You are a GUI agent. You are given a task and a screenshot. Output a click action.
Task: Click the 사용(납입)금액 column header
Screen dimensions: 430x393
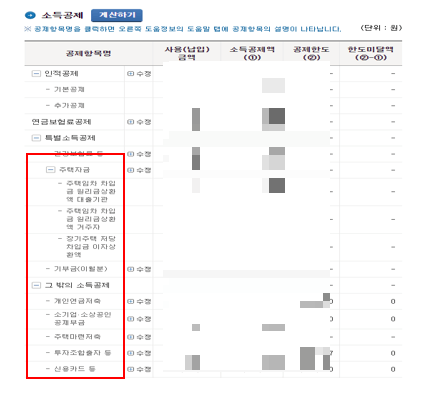pos(187,53)
